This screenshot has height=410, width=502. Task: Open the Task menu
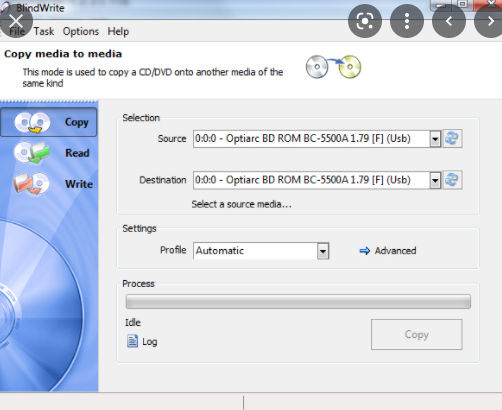click(x=44, y=31)
